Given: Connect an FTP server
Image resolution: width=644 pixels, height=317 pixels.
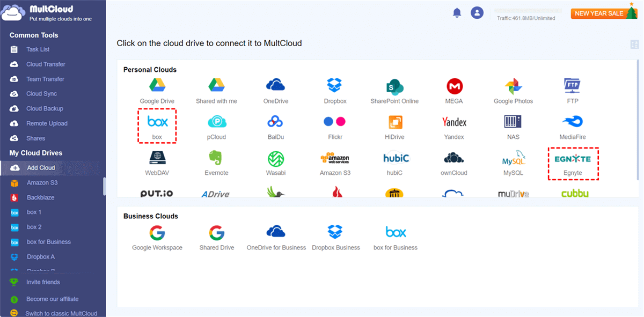Looking at the screenshot, I should [x=572, y=85].
